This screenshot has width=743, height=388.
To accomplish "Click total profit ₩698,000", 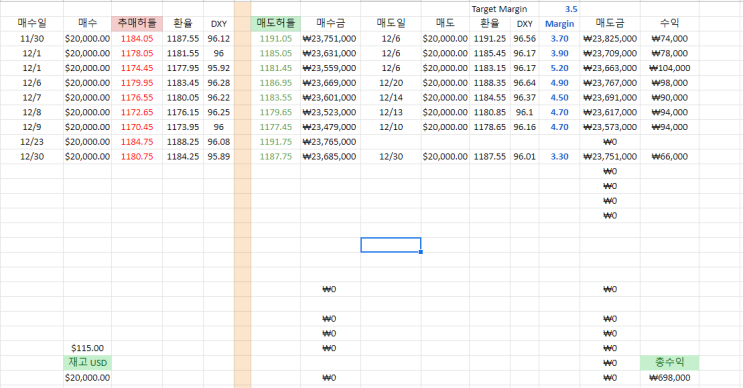I will pos(670,378).
